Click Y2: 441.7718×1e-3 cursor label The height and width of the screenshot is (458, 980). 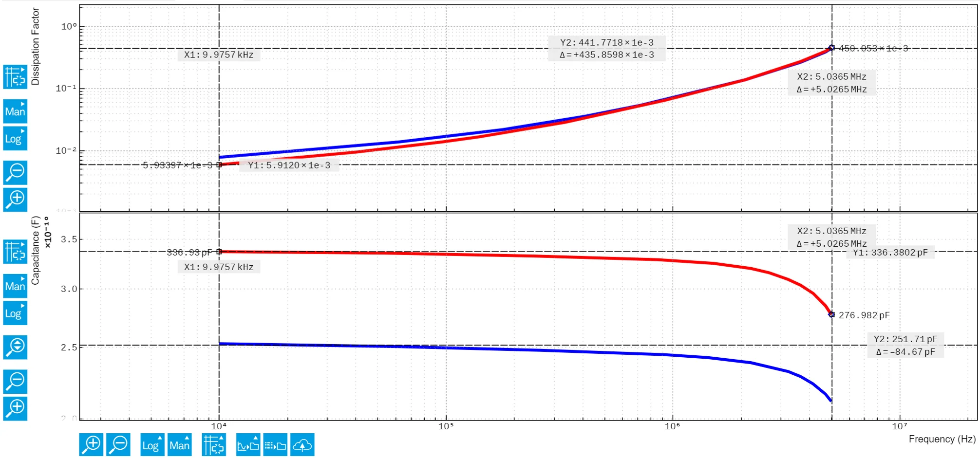tap(607, 42)
